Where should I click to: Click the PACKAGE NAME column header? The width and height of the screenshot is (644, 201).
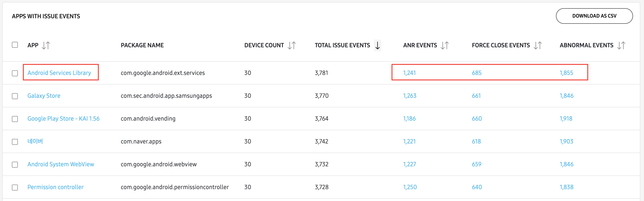[x=142, y=45]
